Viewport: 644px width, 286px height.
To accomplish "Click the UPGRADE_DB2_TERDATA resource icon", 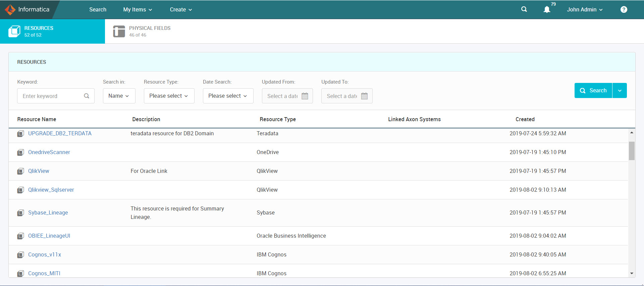I will tap(20, 134).
